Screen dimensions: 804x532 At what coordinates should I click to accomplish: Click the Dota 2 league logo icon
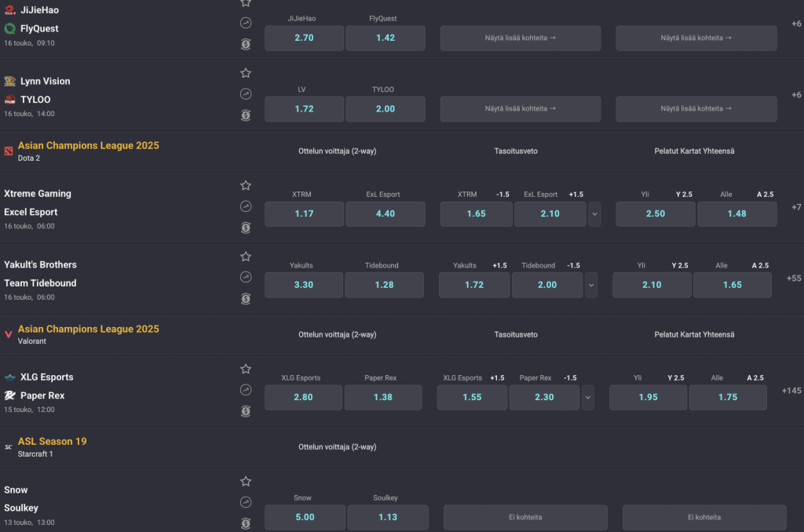click(x=8, y=151)
